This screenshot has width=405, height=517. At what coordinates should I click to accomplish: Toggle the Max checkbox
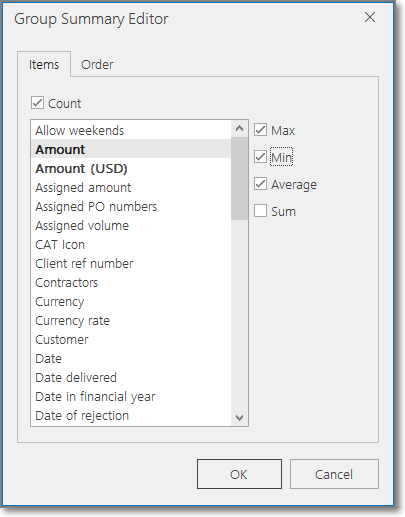(x=260, y=130)
